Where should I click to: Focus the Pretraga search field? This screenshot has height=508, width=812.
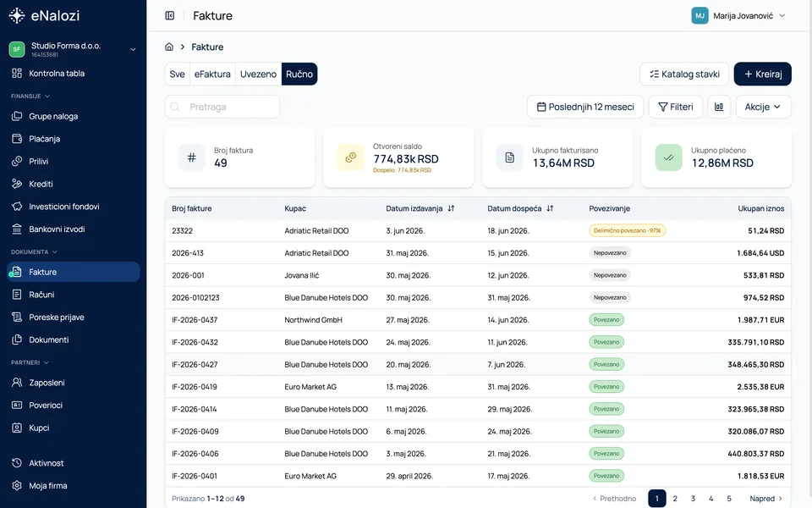[x=222, y=107]
